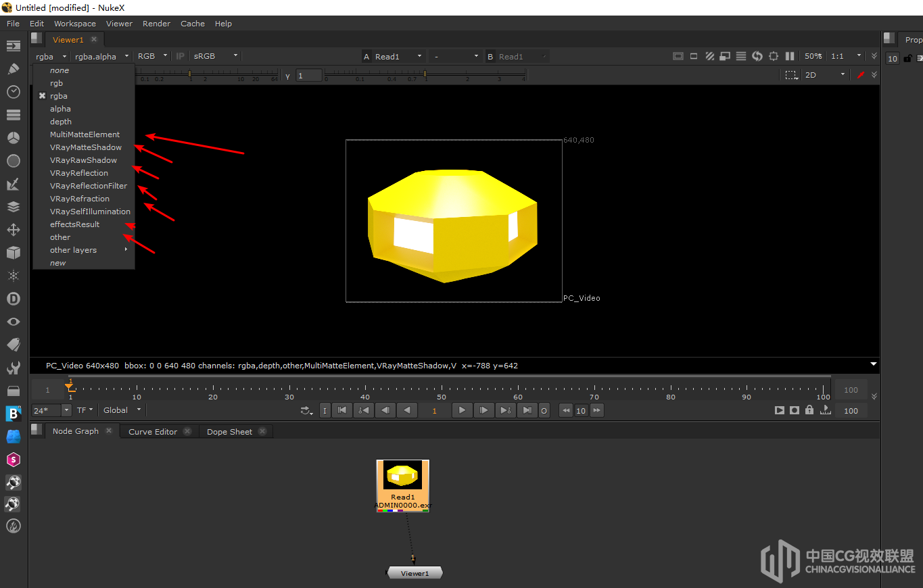Click the play backward button
Screen dimensions: 923x588
tap(407, 410)
